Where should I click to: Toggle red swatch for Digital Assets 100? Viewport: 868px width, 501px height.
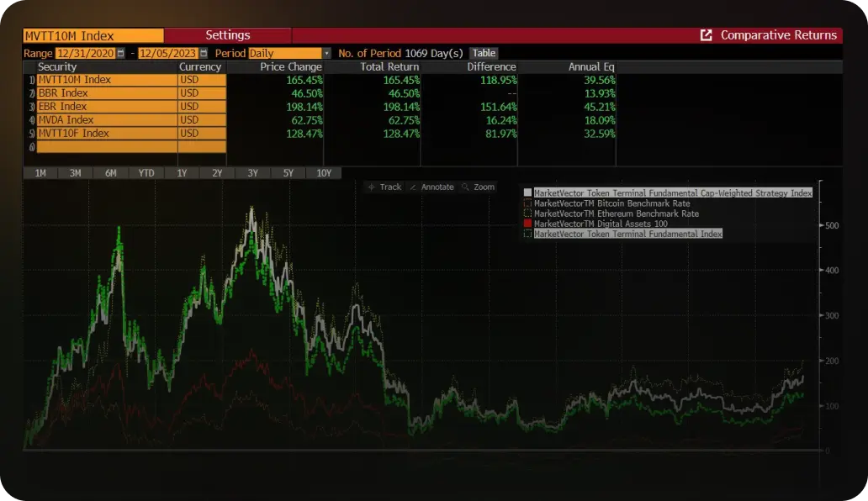(527, 224)
